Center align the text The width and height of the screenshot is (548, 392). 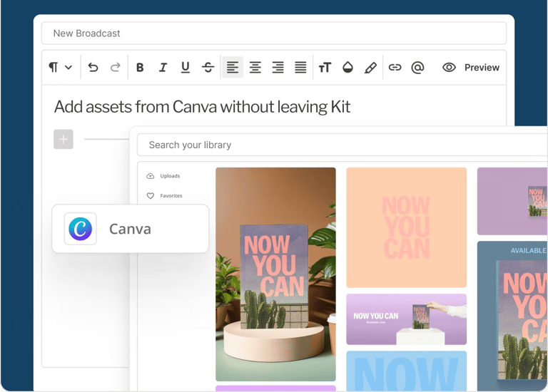(255, 68)
